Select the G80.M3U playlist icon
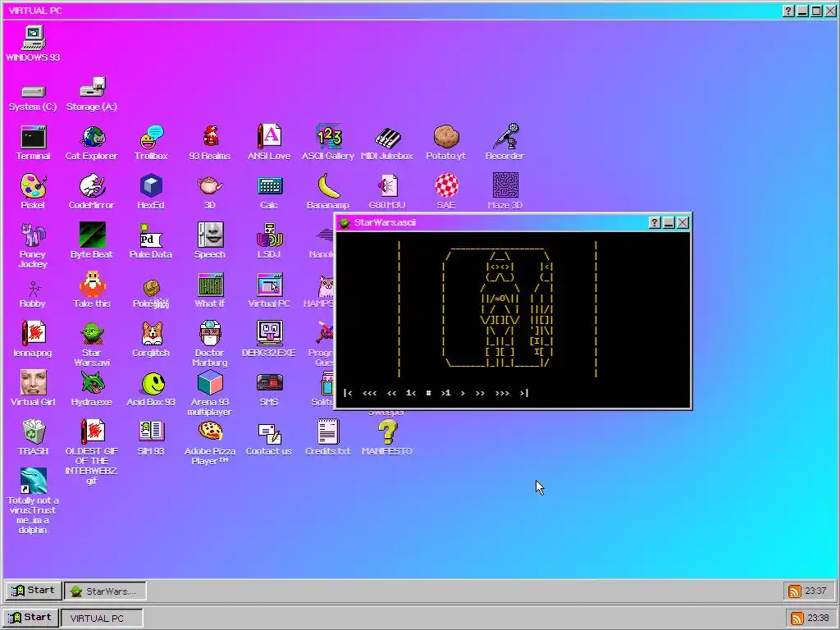 tap(387, 186)
